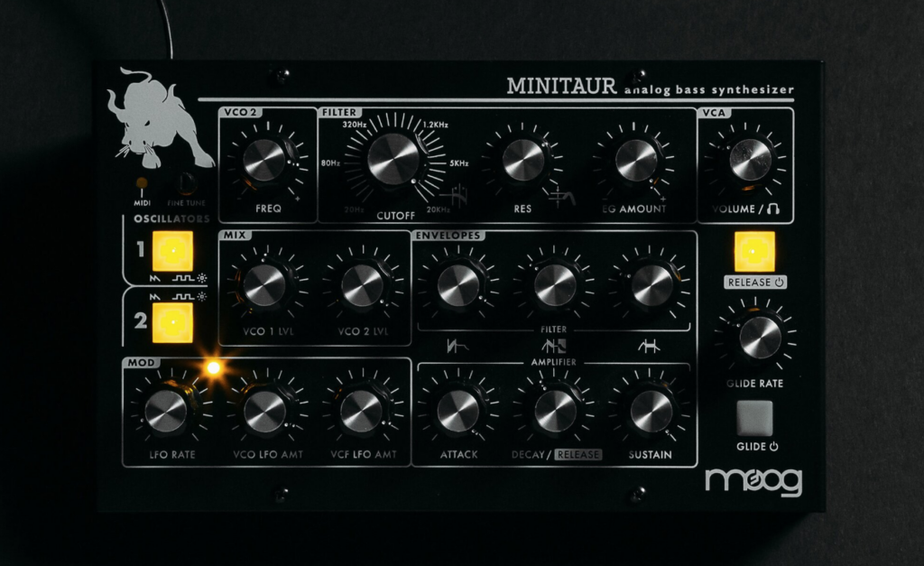Click the GLIDE RATE knob
Screen dimensions: 924x566
[x=760, y=338]
